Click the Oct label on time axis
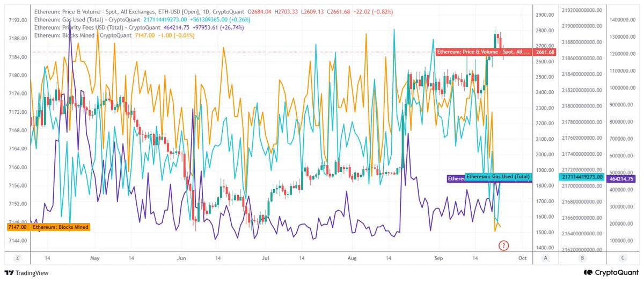The width and height of the screenshot is (644, 281). point(522,258)
